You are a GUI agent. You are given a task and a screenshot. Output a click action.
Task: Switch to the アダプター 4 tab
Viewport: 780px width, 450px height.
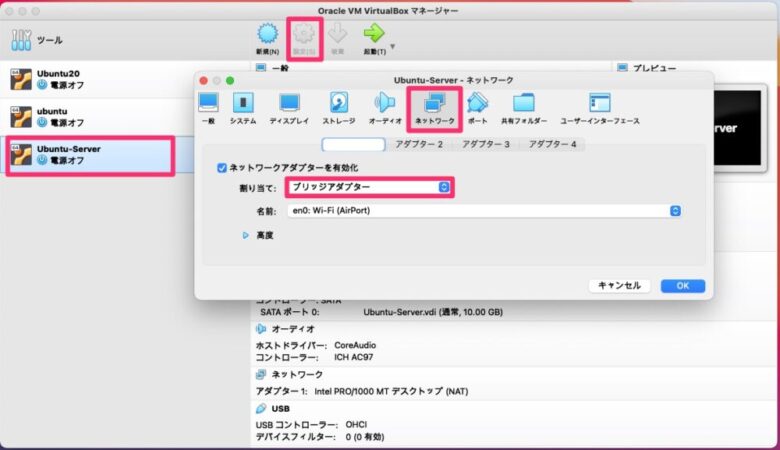pos(552,144)
